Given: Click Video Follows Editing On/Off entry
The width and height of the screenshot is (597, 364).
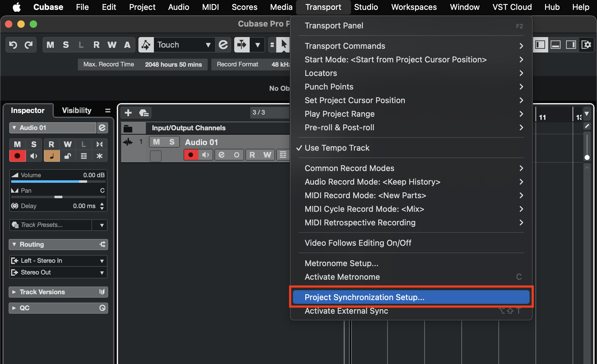Looking at the screenshot, I should 411,243.
